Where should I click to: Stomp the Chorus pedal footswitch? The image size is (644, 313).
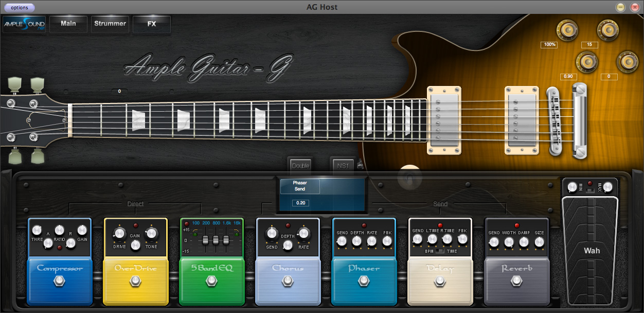pyautogui.click(x=288, y=281)
